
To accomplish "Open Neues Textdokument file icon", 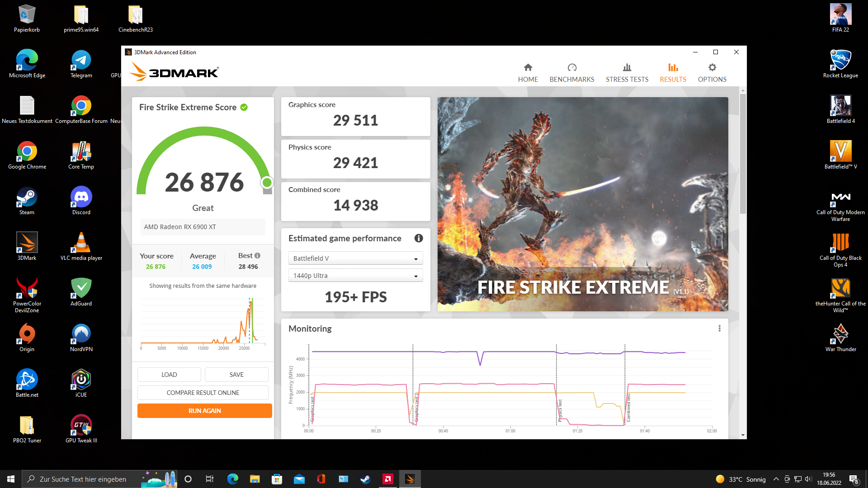I will point(27,110).
